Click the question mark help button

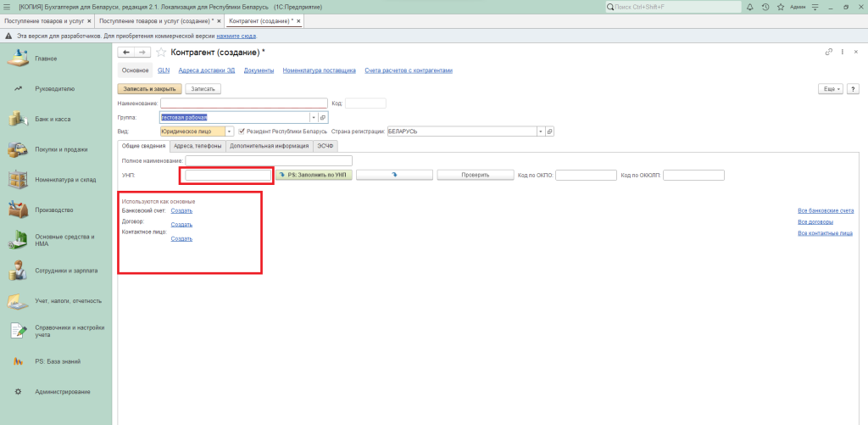coord(853,88)
